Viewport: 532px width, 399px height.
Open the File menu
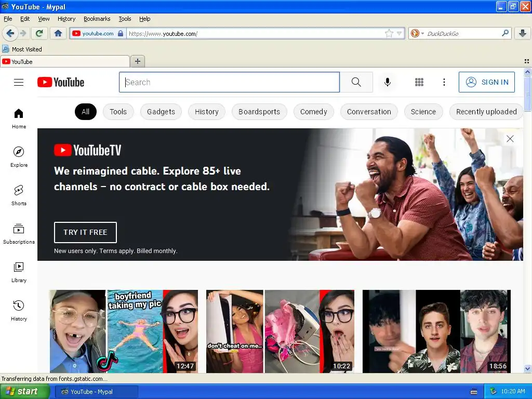click(x=8, y=19)
